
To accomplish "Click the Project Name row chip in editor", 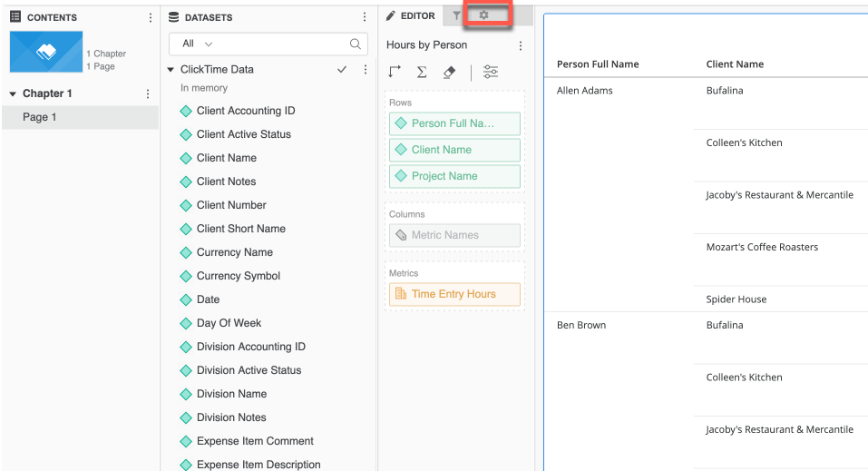I will pos(454,176).
